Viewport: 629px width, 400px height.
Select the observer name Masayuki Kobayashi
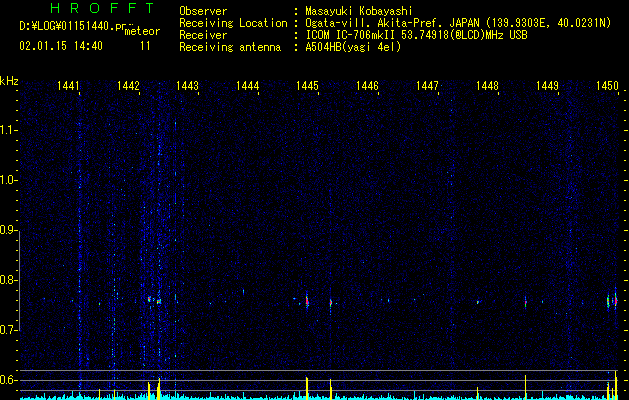coord(359,11)
